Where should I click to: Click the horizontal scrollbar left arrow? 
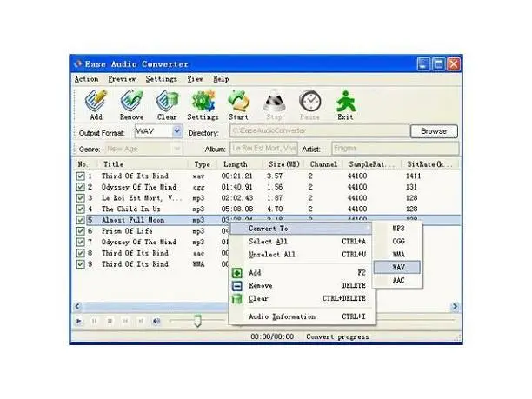(77, 306)
